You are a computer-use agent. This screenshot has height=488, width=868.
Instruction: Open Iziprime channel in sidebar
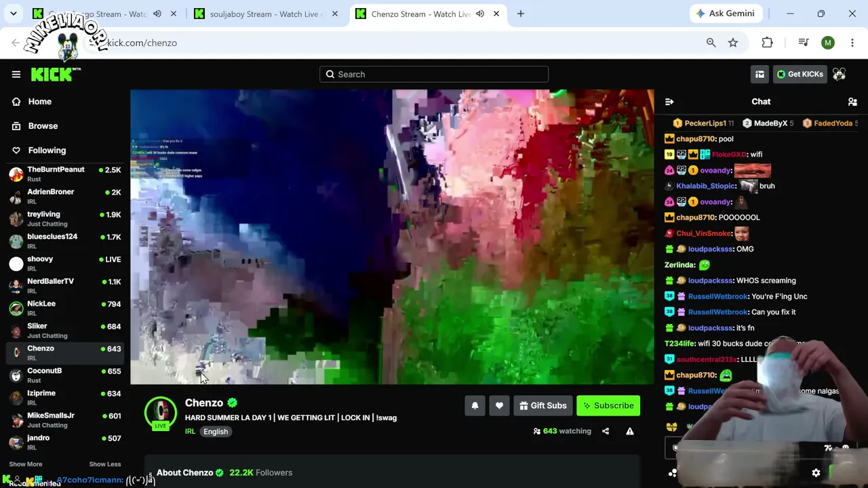(65, 398)
